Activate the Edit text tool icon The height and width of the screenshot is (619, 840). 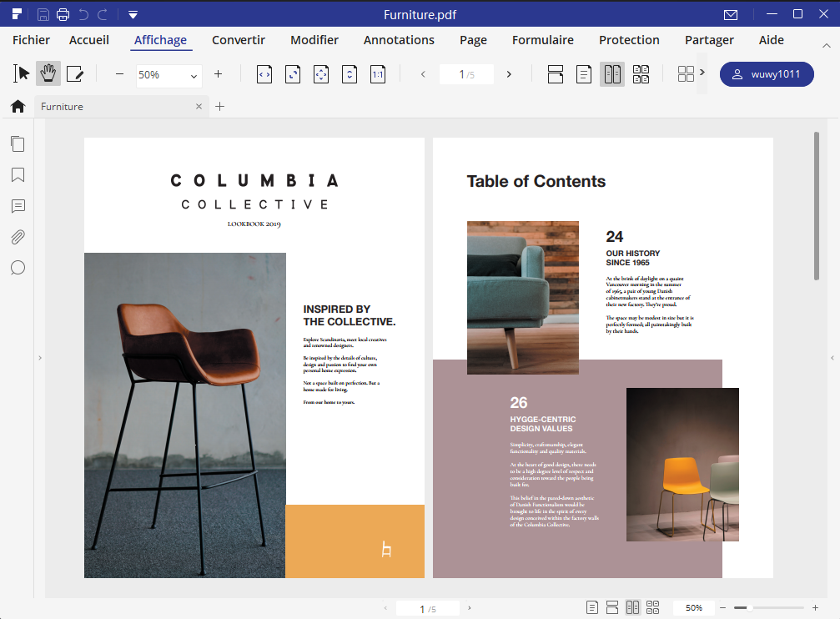click(x=75, y=74)
